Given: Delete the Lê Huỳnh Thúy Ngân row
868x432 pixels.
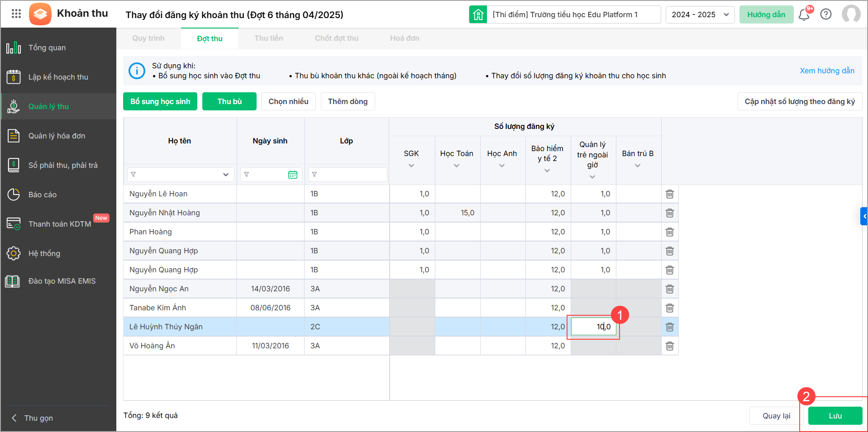Looking at the screenshot, I should pos(670,327).
